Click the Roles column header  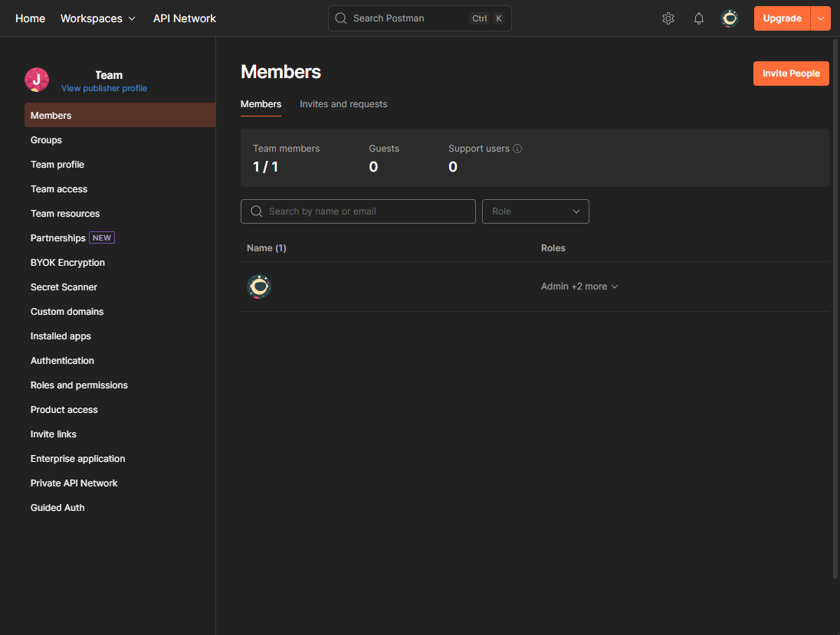point(553,248)
